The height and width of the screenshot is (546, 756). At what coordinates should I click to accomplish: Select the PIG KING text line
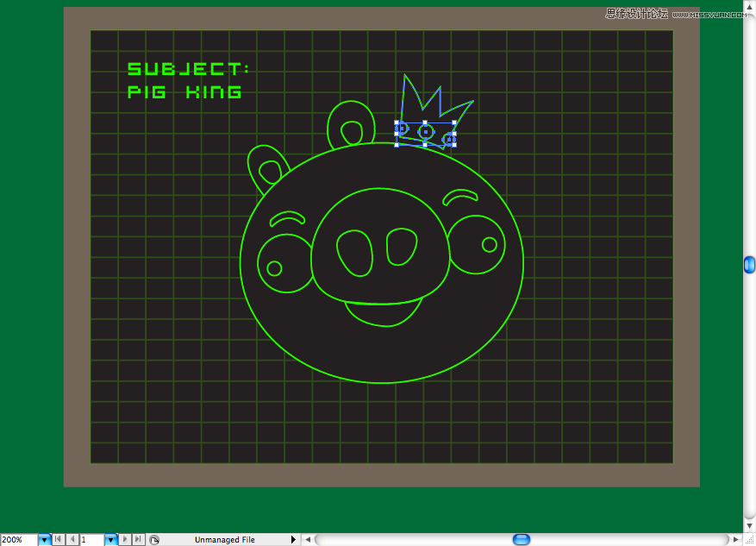184,91
